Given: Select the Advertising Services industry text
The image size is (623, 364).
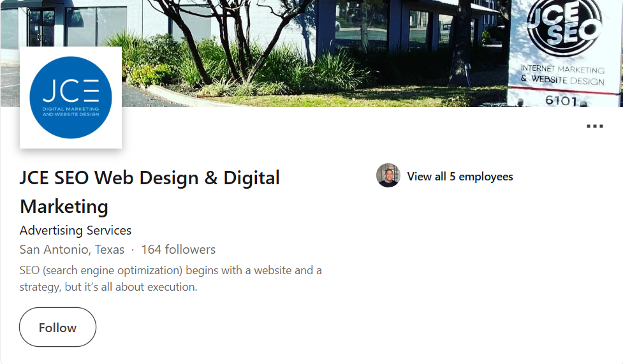Looking at the screenshot, I should pyautogui.click(x=75, y=230).
